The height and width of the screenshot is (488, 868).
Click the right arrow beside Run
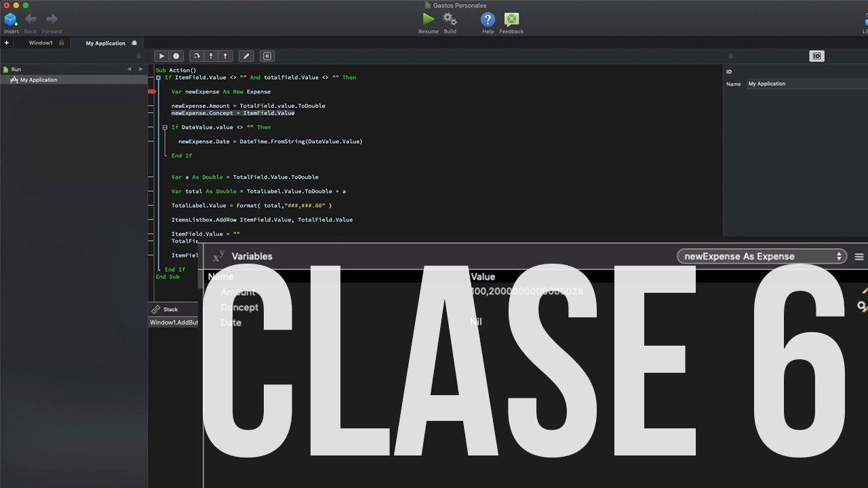(x=140, y=69)
